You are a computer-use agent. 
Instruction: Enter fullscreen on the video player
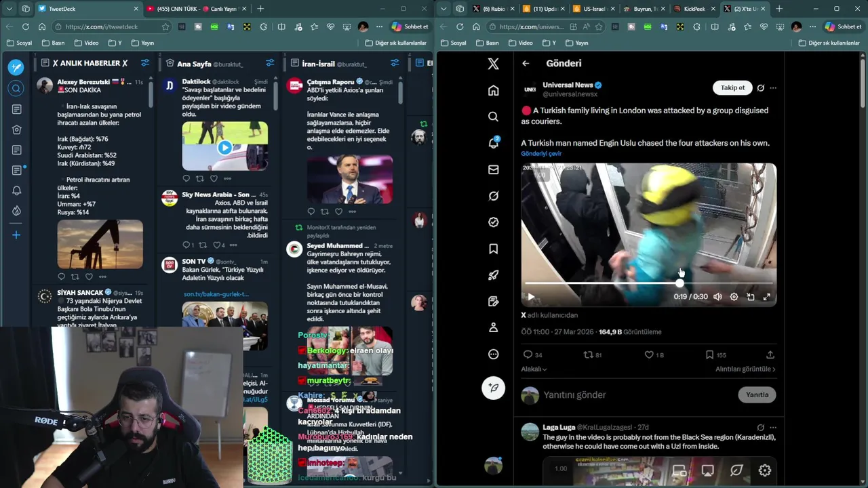tap(766, 297)
